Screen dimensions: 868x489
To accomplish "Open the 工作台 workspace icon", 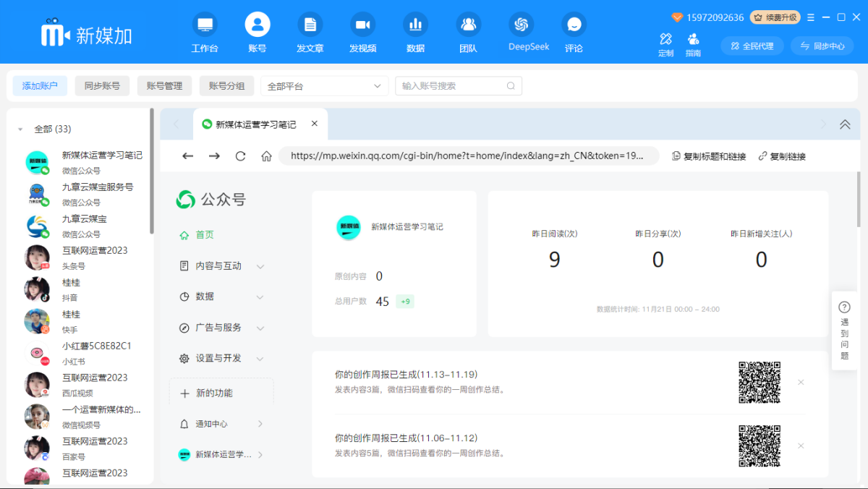I will (x=205, y=32).
